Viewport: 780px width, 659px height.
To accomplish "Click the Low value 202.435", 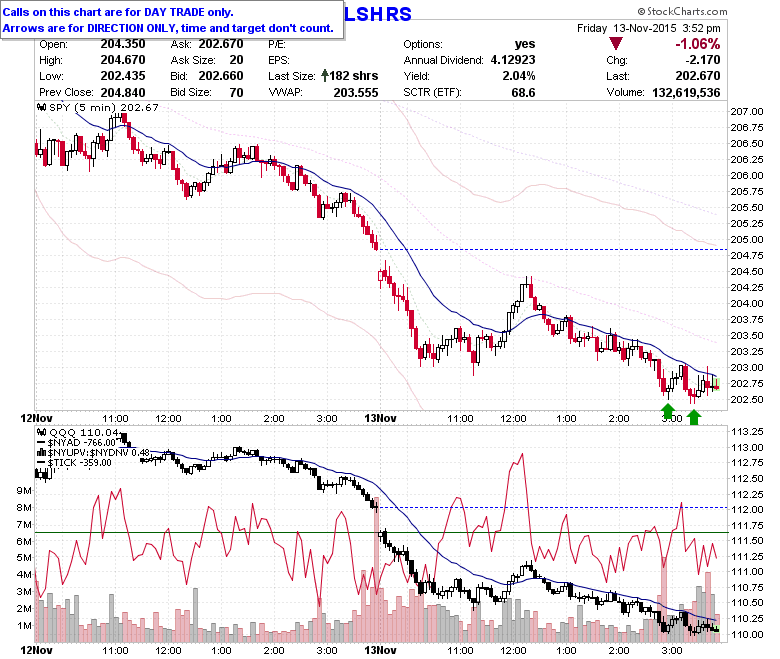I will tap(123, 76).
